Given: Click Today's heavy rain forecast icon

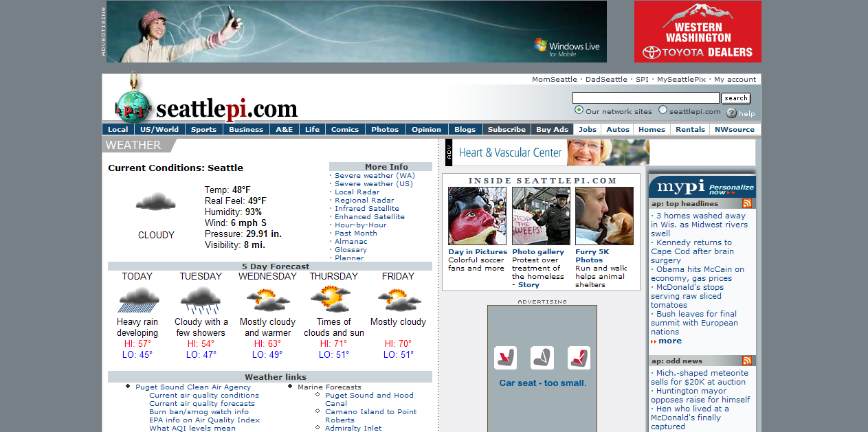Looking at the screenshot, I should pos(137,299).
